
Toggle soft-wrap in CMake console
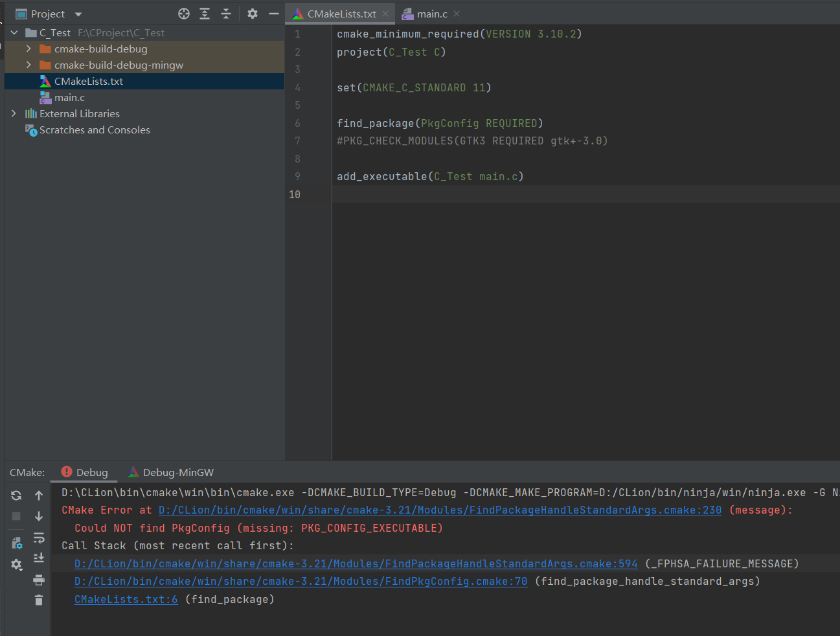pos(39,538)
